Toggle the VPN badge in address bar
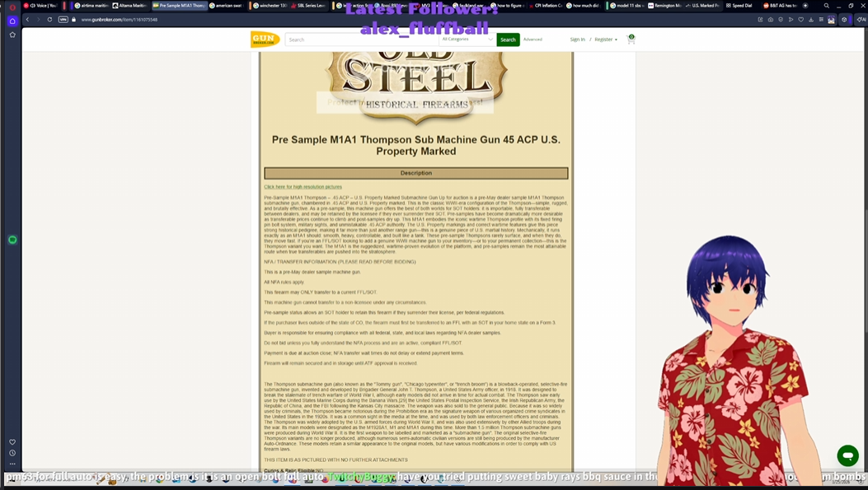 (63, 20)
